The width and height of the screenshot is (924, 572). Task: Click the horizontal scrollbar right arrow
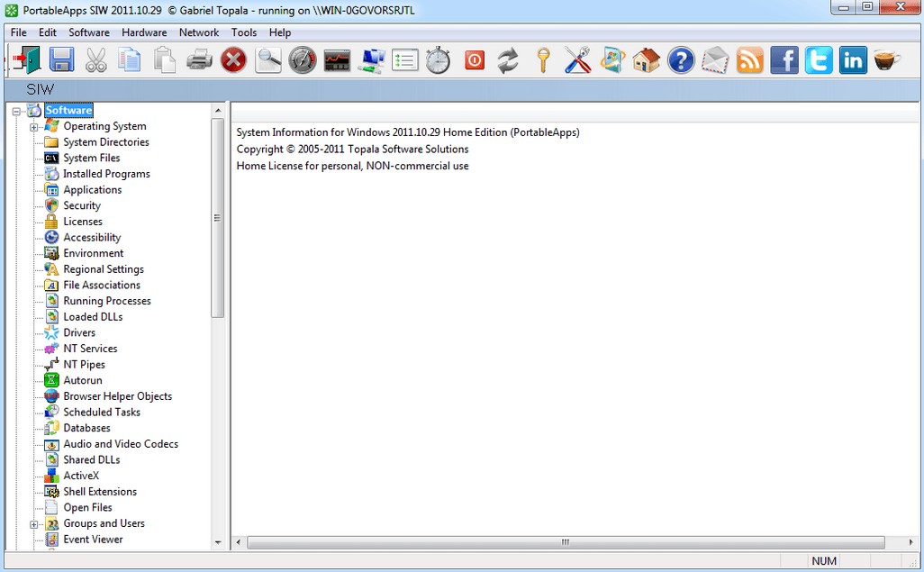(x=911, y=542)
